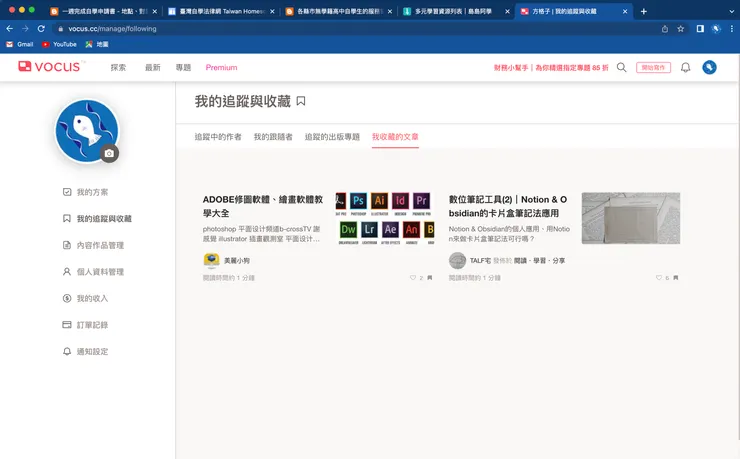
Task: Toggle bookmark on Notion & Obsidian article
Action: coord(675,278)
